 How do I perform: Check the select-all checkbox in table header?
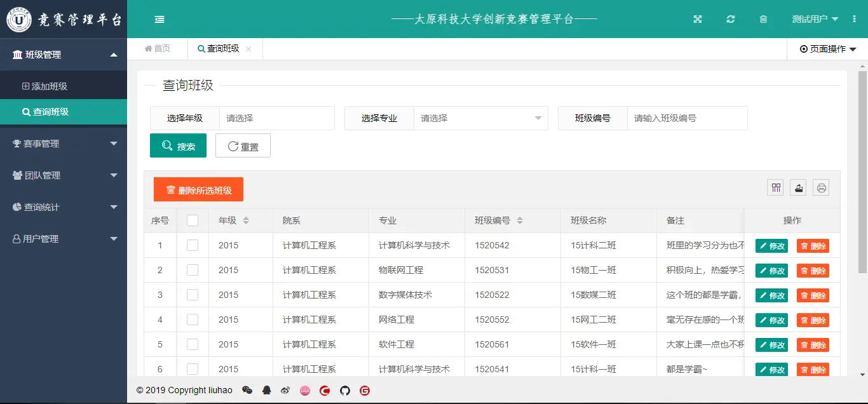(193, 220)
